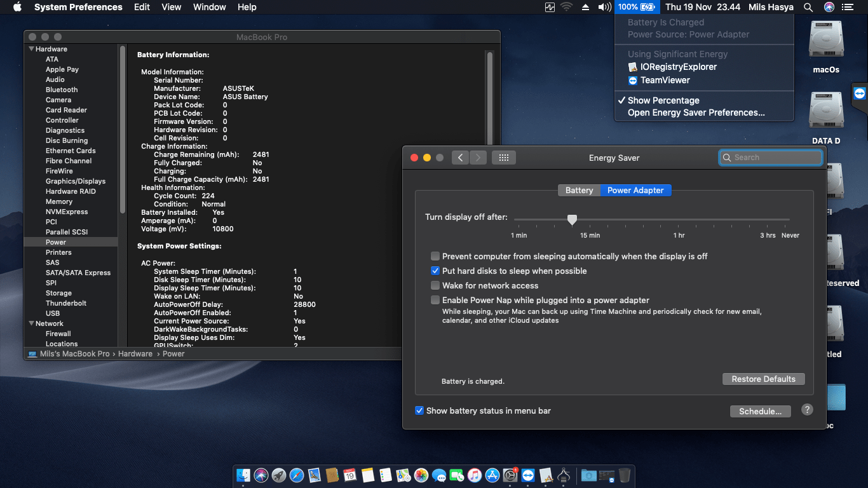This screenshot has height=488, width=868.
Task: Open the Apple menu
Action: tap(17, 7)
